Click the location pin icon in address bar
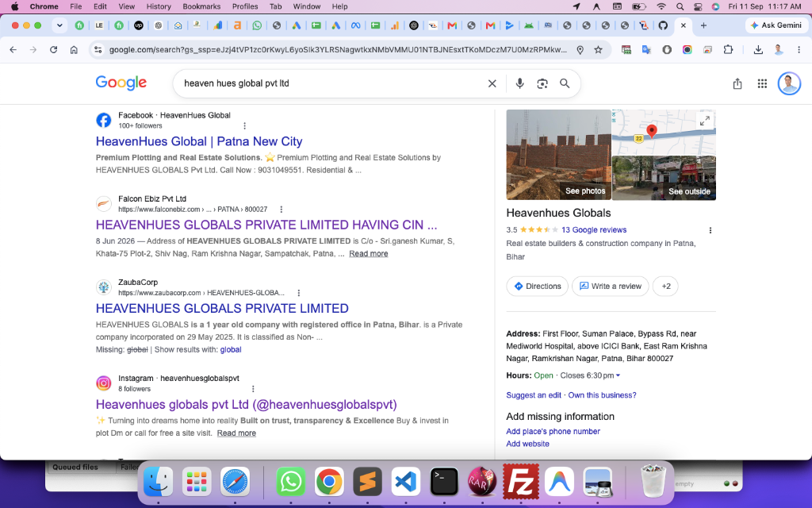This screenshot has height=508, width=812. tap(580, 50)
